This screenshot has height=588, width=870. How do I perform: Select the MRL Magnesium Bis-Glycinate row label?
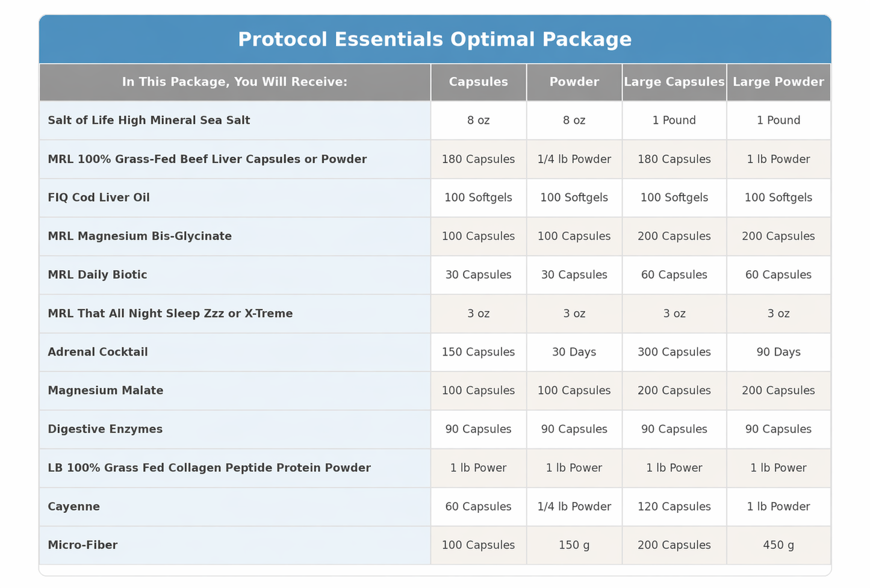[140, 236]
